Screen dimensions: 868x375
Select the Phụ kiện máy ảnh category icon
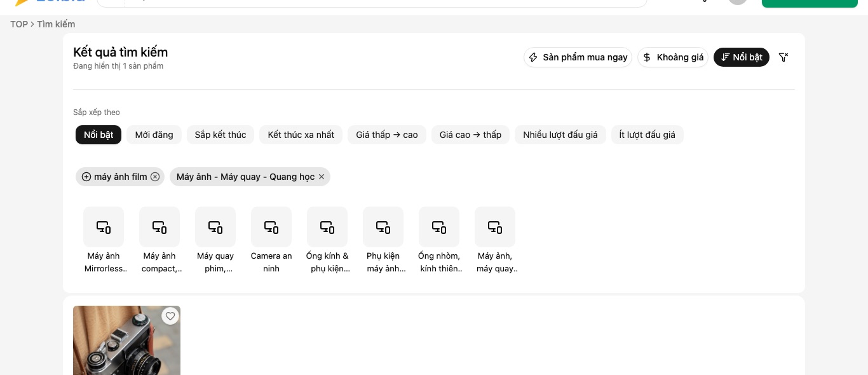(x=383, y=227)
